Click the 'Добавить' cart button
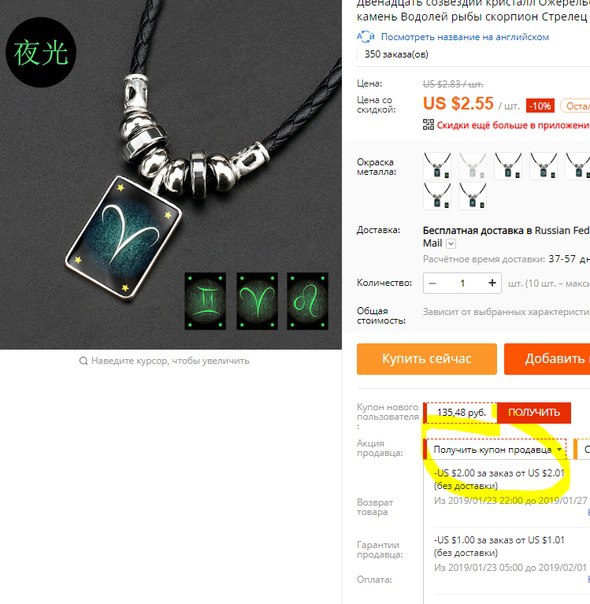590x604 pixels. 547,359
